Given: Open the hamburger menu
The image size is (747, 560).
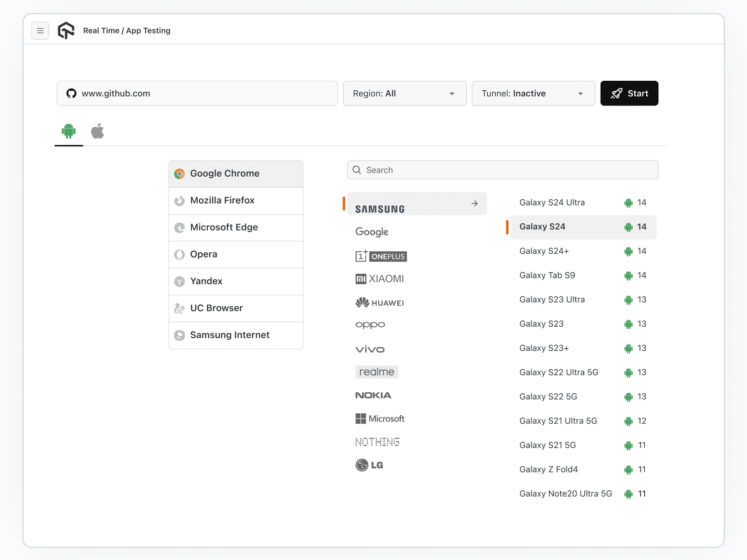Looking at the screenshot, I should tap(40, 31).
